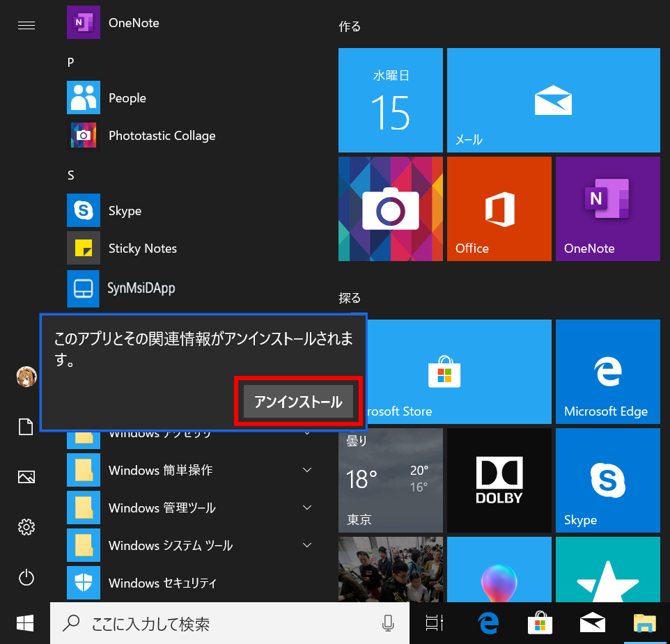Open the Windows 簡単操作 folder
670x644 pixels.
click(192, 470)
